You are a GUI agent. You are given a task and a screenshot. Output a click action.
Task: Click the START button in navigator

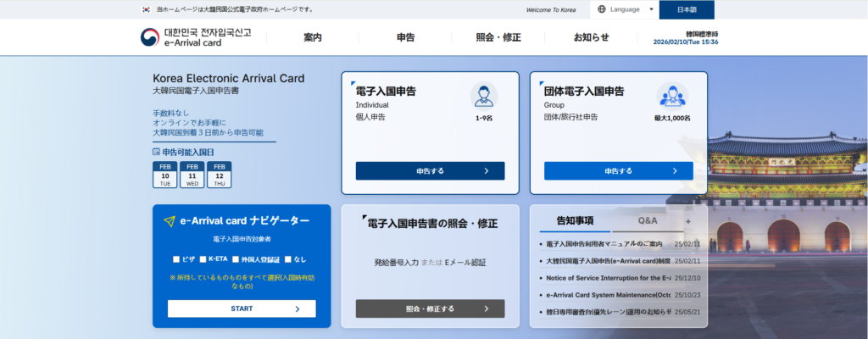(242, 308)
